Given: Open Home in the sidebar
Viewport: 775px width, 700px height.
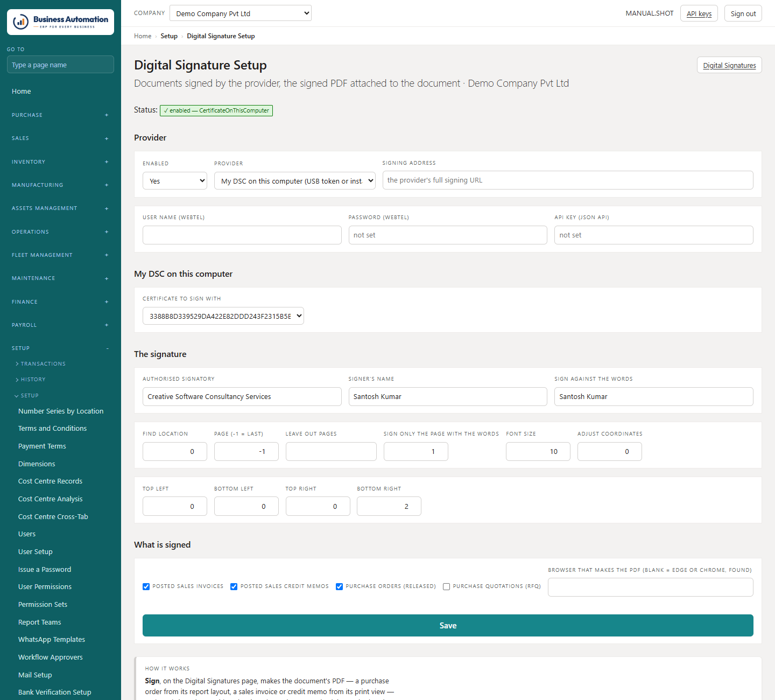Looking at the screenshot, I should coord(22,92).
